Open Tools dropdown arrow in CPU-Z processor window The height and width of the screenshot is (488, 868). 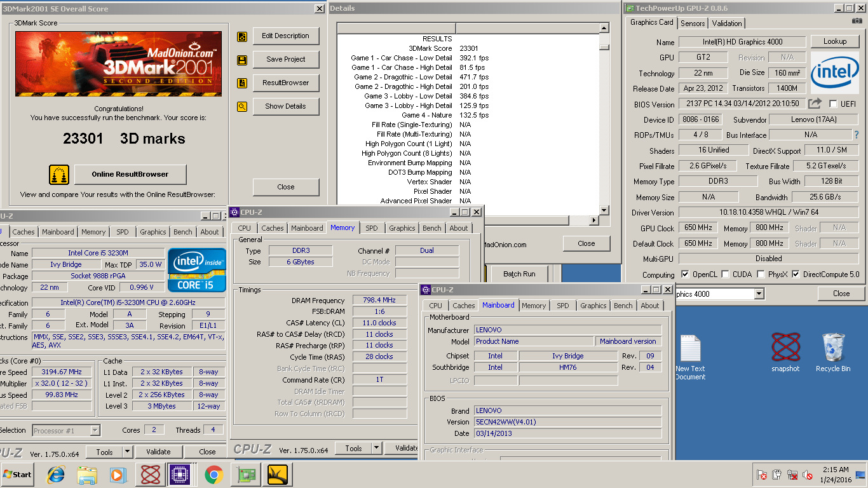tap(127, 452)
